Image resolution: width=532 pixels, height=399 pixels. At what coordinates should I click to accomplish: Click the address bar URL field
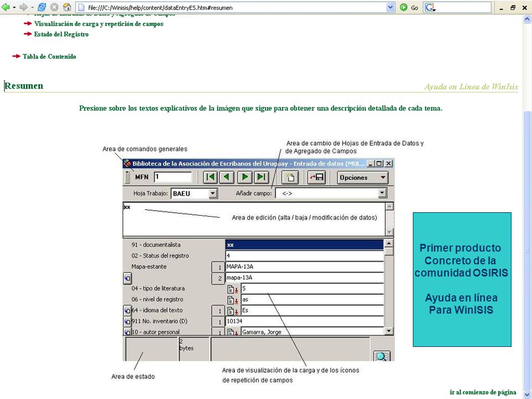tap(234, 7)
